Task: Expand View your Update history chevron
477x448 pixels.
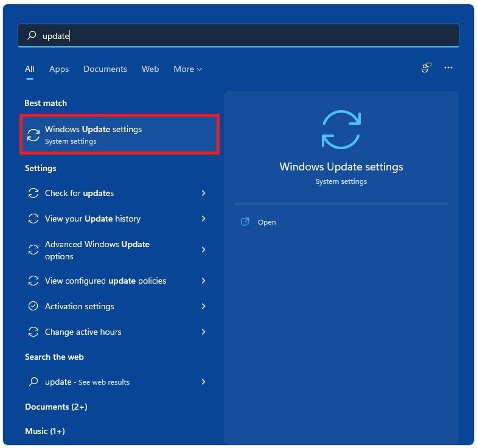Action: [x=203, y=219]
